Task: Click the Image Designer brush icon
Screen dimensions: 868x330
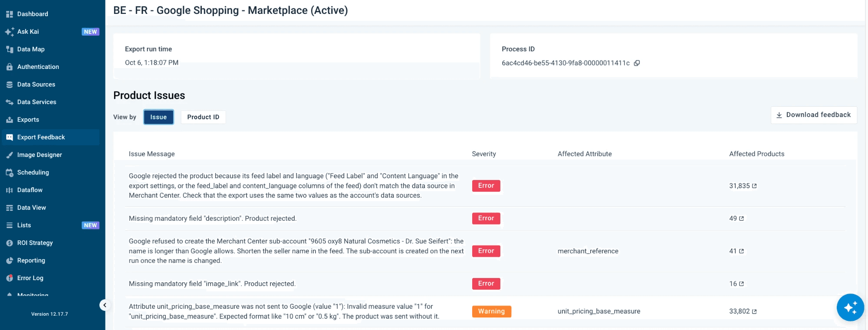Action: point(10,155)
